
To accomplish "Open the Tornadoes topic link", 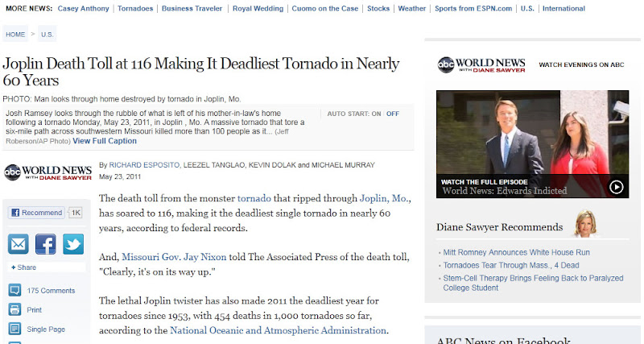I will tap(135, 8).
